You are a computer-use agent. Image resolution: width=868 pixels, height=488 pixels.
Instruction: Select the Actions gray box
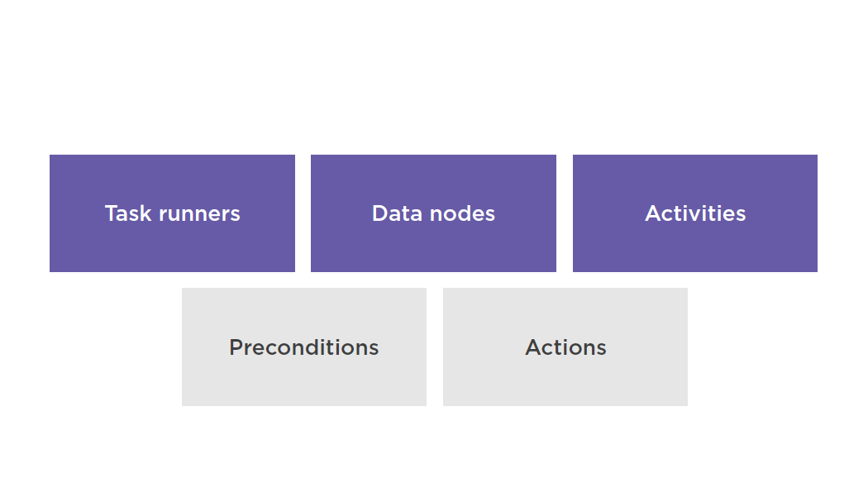(x=565, y=347)
